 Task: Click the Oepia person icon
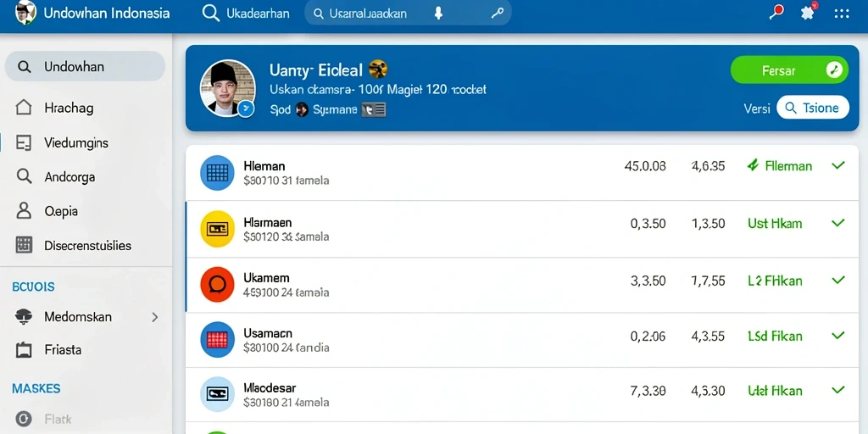pos(24,210)
